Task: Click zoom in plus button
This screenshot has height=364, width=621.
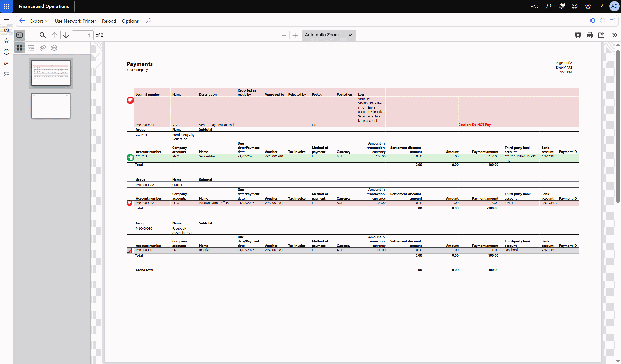Action: point(295,35)
